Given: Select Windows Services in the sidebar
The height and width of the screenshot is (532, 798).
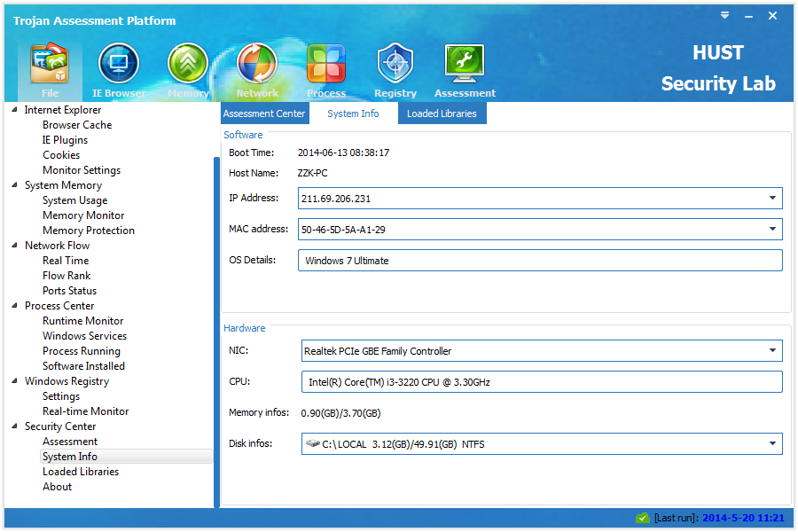Looking at the screenshot, I should [84, 336].
